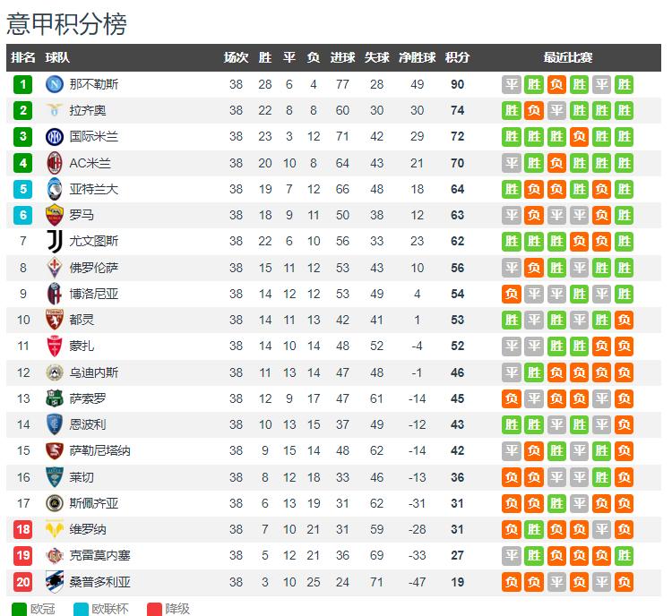672x616 pixels.
Task: Click 桑普多利亚's last recent match 负 badge
Action: tap(624, 582)
